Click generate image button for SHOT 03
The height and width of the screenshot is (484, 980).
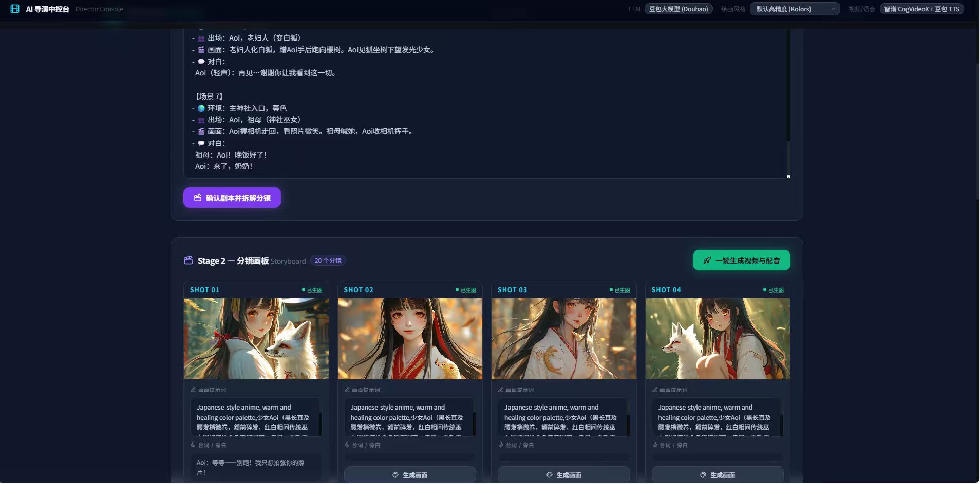coord(564,475)
